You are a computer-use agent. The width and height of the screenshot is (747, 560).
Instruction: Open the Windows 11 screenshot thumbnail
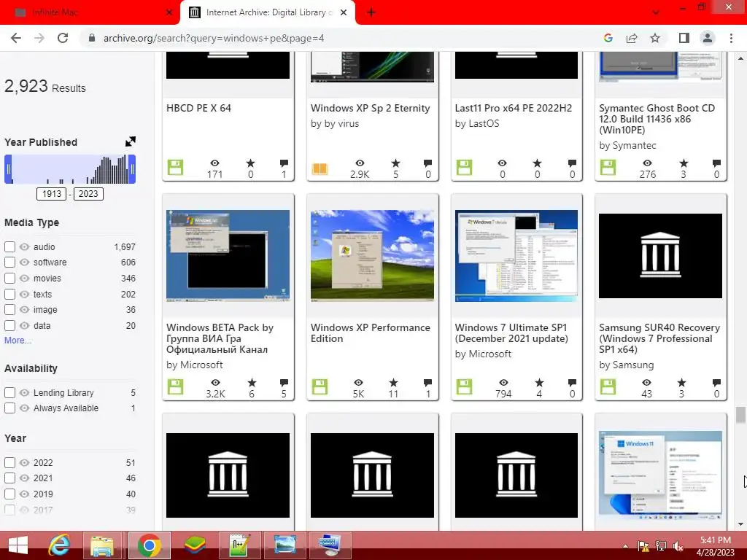[x=660, y=475]
